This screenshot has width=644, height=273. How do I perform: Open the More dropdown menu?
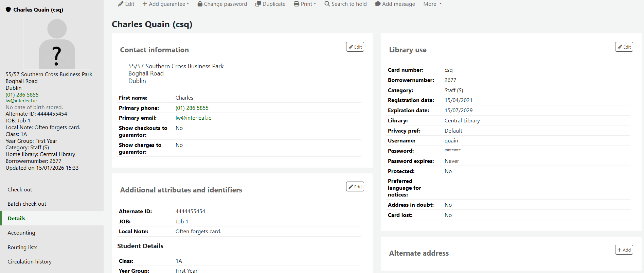coord(432,4)
